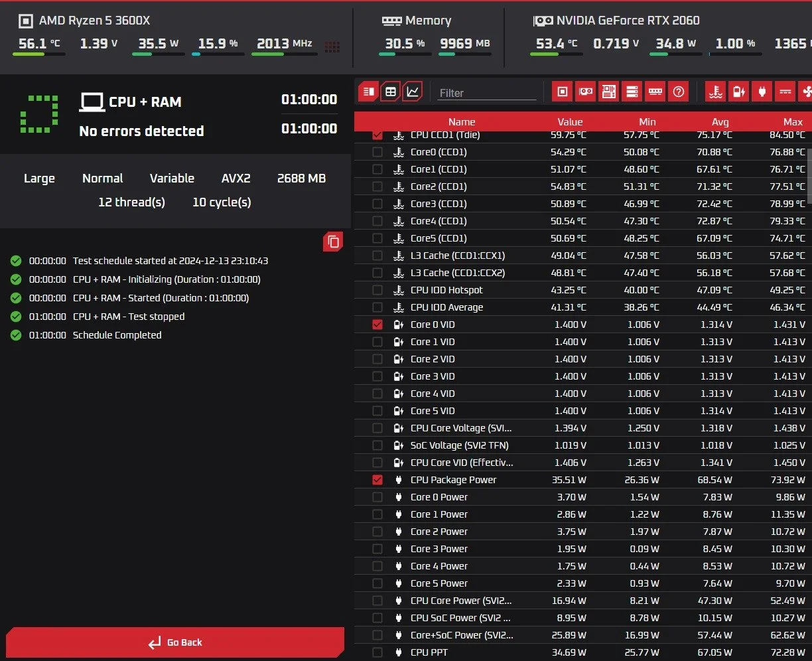Select the Core 4 VID row name
This screenshot has width=812, height=661.
(433, 394)
